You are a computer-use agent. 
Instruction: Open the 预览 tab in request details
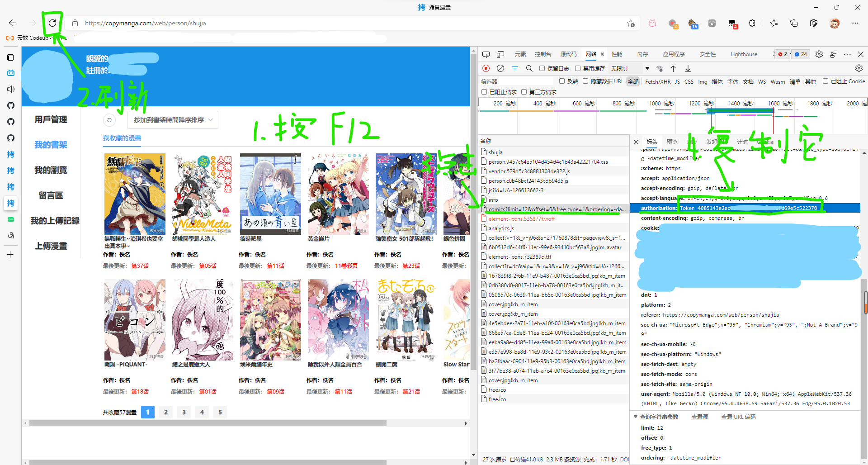(x=672, y=142)
